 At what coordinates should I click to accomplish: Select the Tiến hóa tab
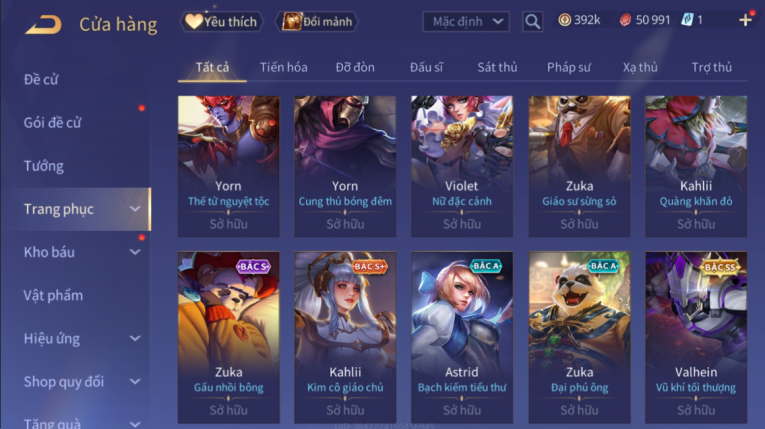click(x=283, y=67)
